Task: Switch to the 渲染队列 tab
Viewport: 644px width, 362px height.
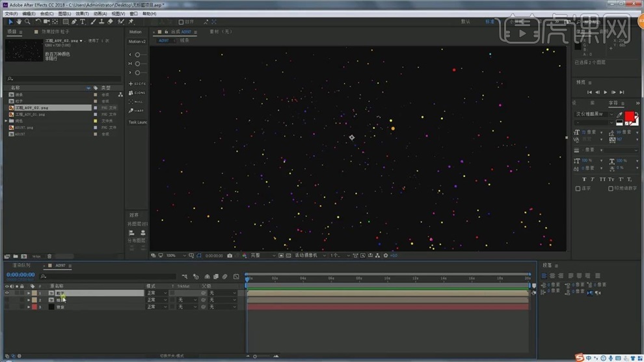Action: 22,266
